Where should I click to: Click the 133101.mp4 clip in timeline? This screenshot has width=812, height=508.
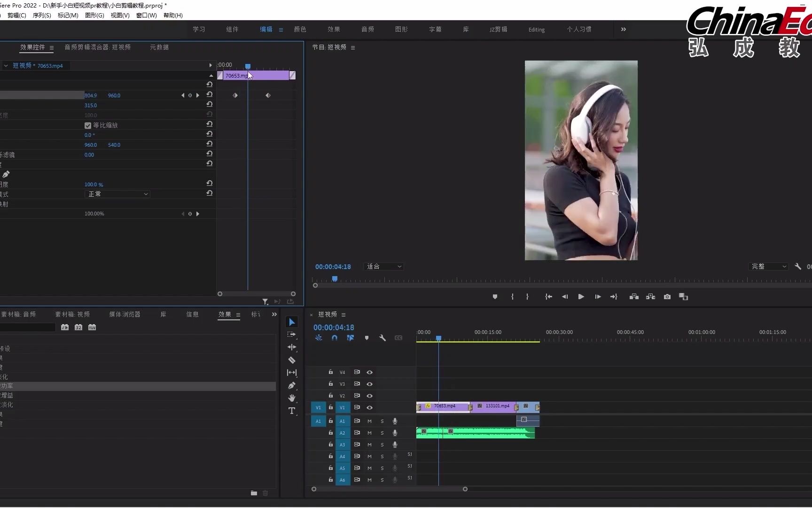493,407
